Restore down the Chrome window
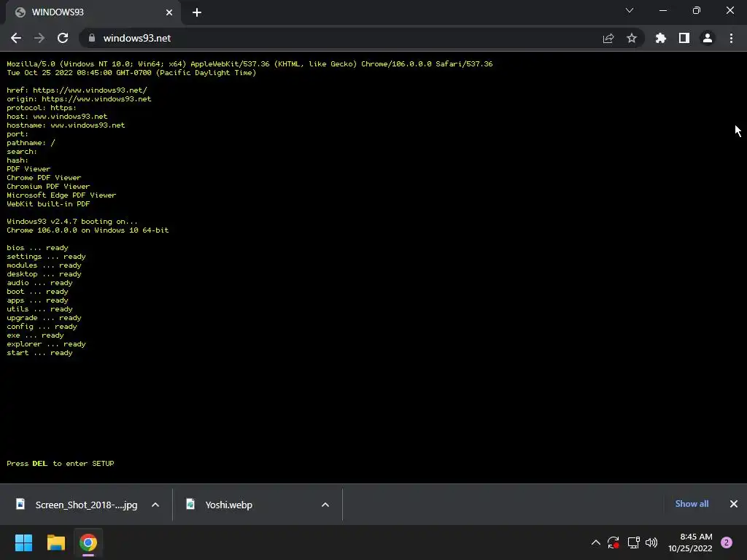747x560 pixels. [x=697, y=10]
